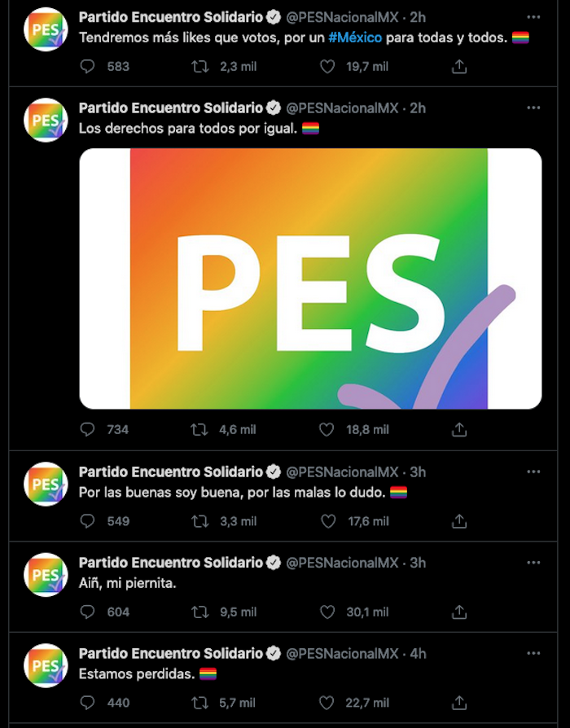Open more options on the 'Aiñ, mi piernita' tweet
The image size is (570, 728).
click(x=533, y=562)
